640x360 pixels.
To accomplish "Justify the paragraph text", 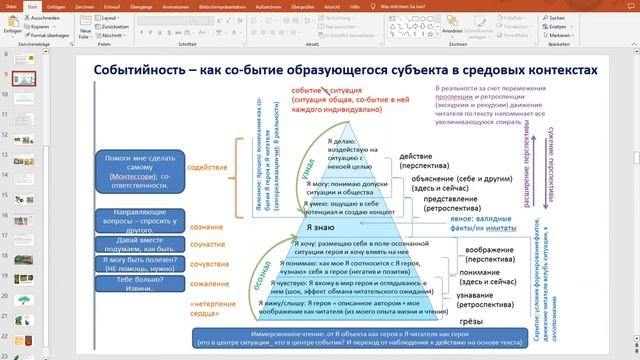I will (x=281, y=32).
